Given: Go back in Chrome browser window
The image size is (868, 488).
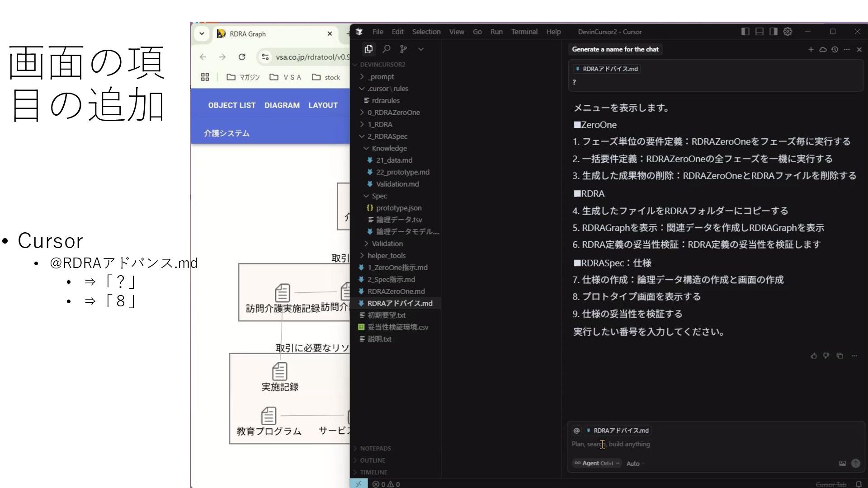Looking at the screenshot, I should [x=203, y=57].
